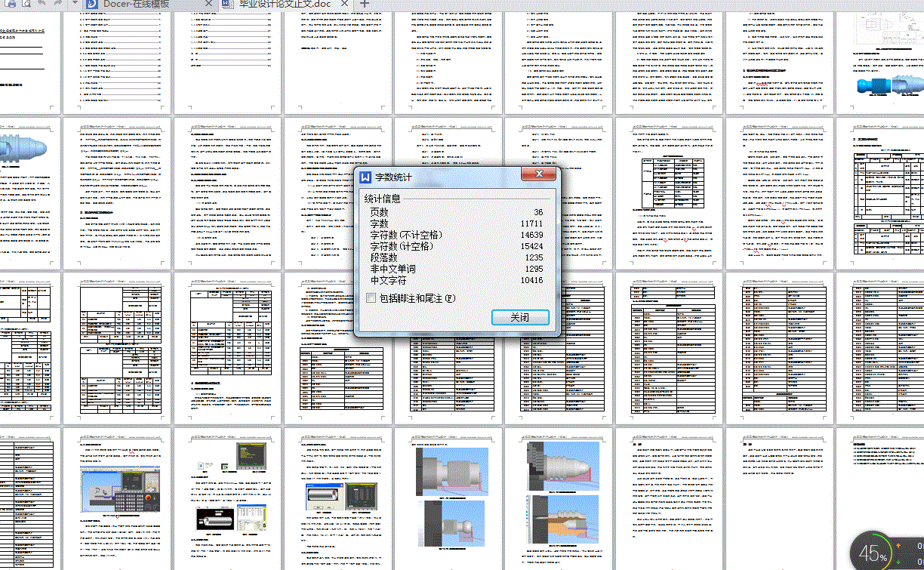This screenshot has width=924, height=570.
Task: Click the value 14639
Action: [531, 235]
